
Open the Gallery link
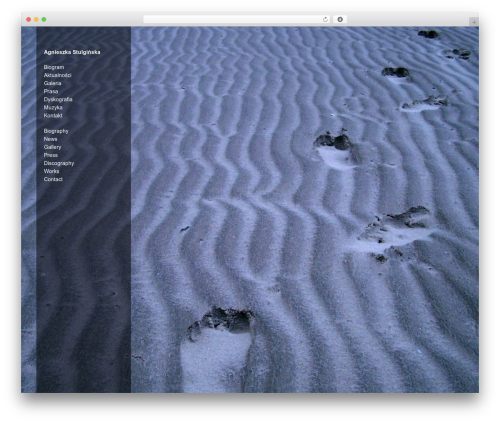click(x=52, y=147)
